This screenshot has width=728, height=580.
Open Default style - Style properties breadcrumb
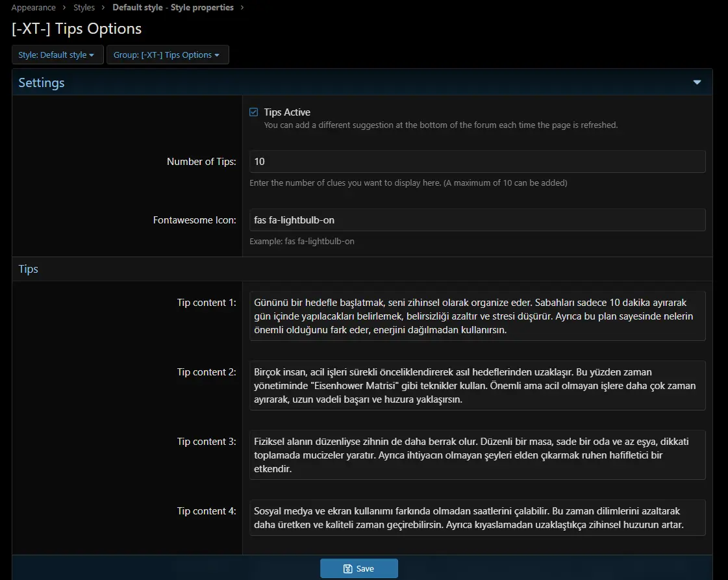(173, 8)
